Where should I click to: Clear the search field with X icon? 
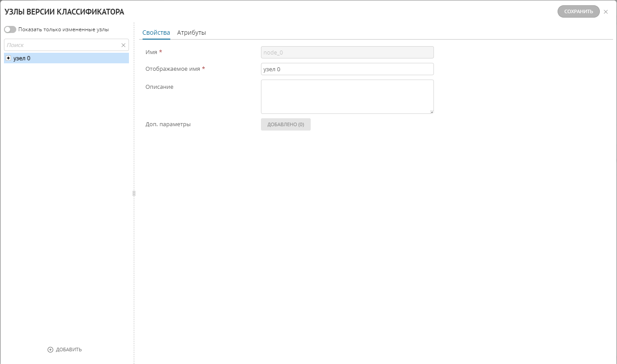point(123,45)
